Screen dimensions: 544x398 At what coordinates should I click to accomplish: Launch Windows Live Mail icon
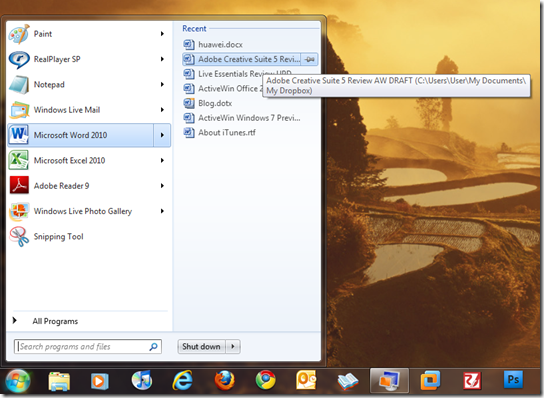[x=19, y=110]
